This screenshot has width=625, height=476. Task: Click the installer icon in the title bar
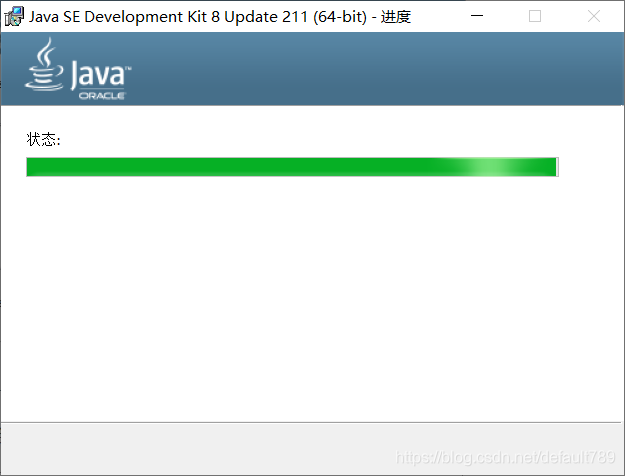click(x=14, y=16)
